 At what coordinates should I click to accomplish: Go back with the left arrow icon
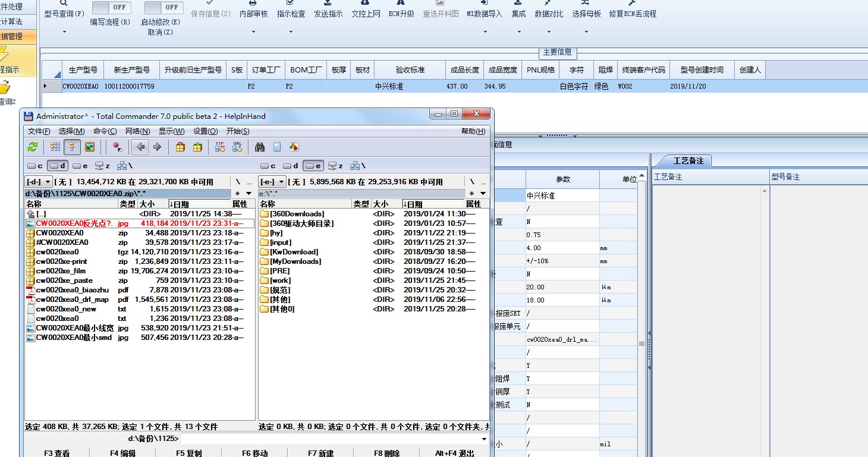click(x=140, y=147)
